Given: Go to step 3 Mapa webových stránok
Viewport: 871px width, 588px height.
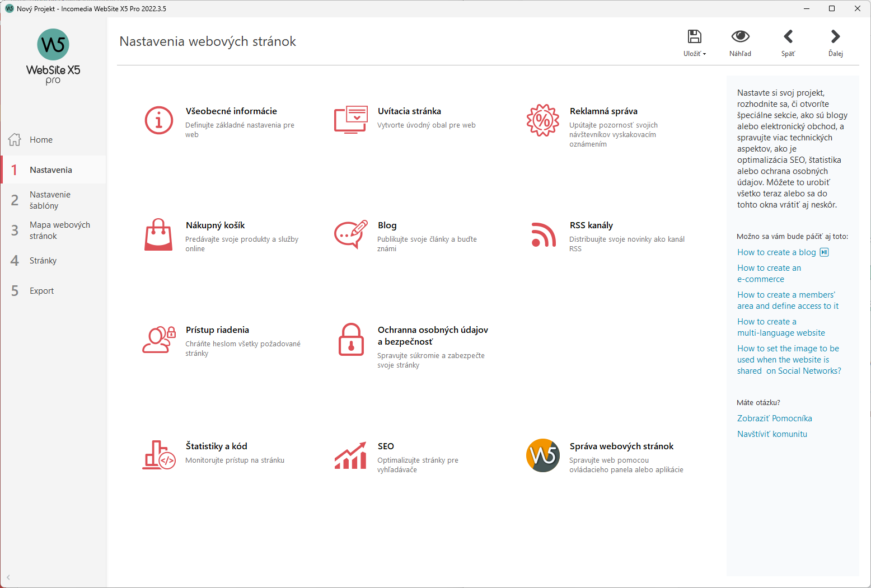Looking at the screenshot, I should point(53,231).
